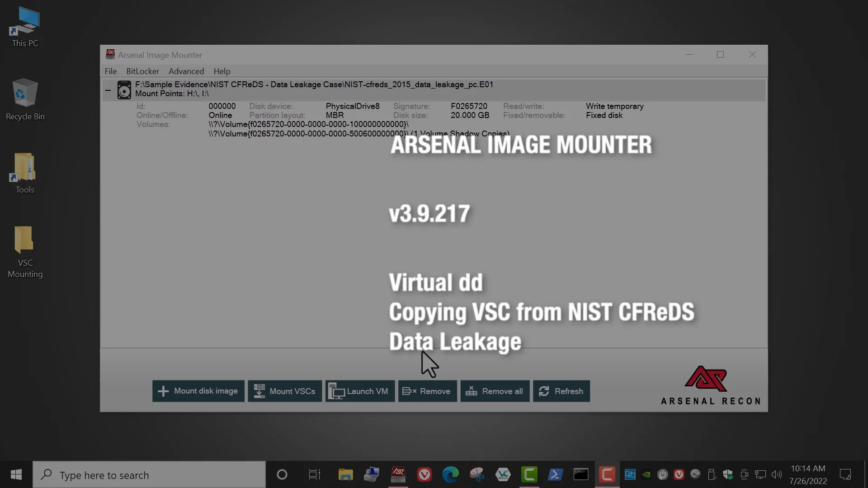868x488 pixels.
Task: Launch the Camtasia Recorder from the taskbar
Action: point(607,474)
